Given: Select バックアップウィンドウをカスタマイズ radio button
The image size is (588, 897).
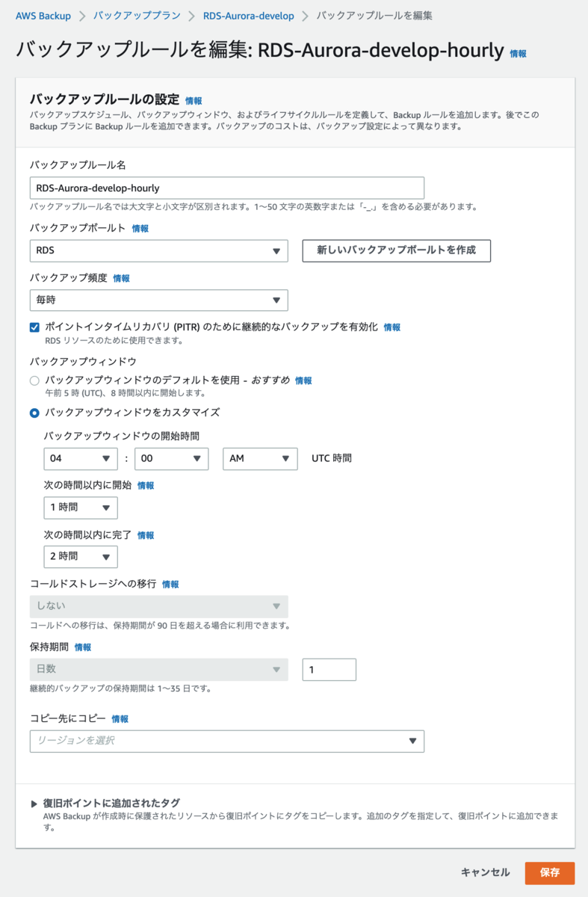Looking at the screenshot, I should coord(34,413).
